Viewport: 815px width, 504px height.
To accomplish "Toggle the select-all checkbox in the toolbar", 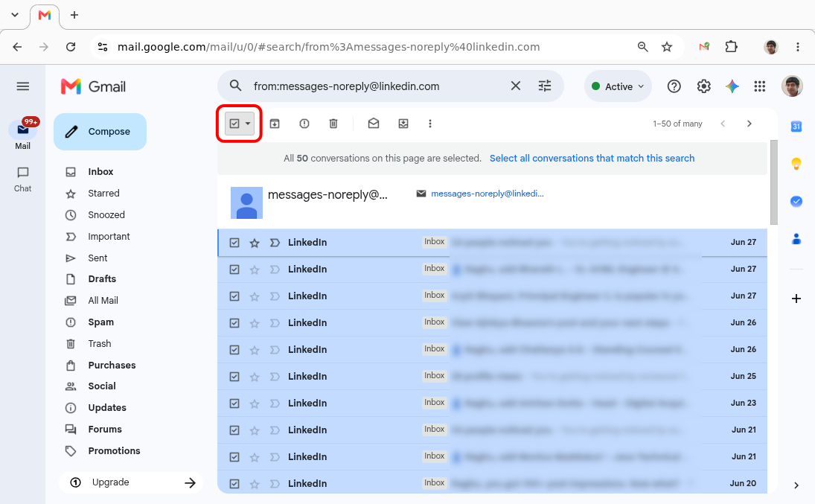I will pyautogui.click(x=234, y=124).
